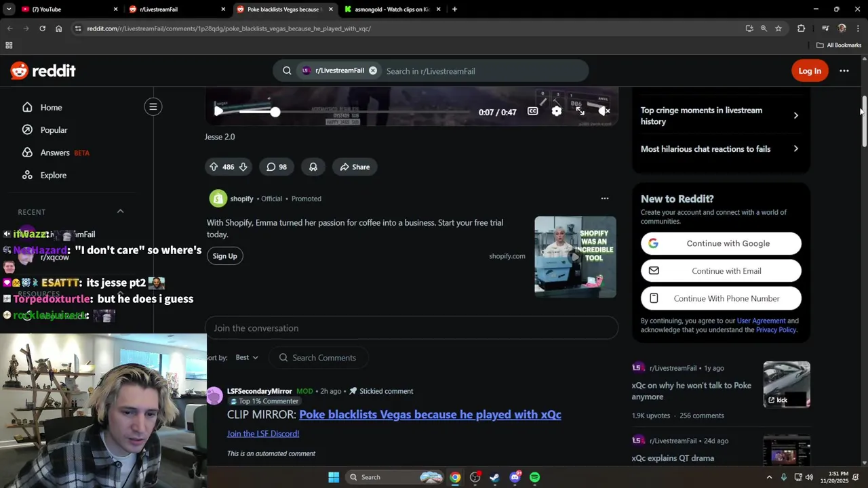Close the YouTube browser tab
This screenshot has height=488, width=868.
(115, 9)
